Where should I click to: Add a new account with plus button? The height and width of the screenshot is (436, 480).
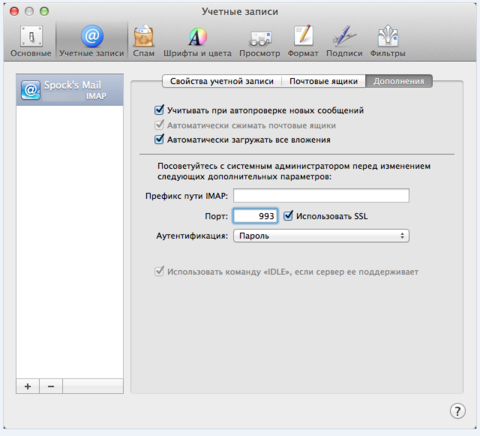(x=28, y=386)
